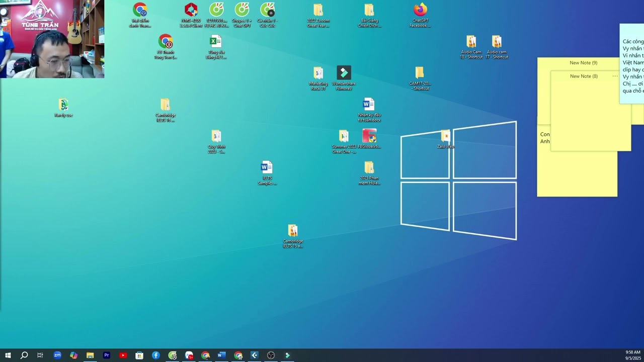Open Task View on the taskbar
This screenshot has height=362, width=644.
point(40,355)
